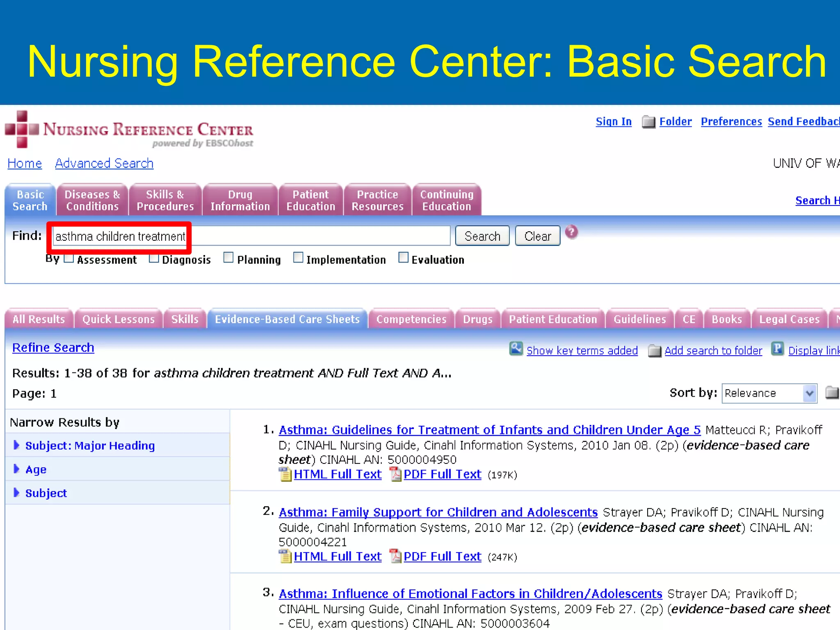Click Add search to folder link
This screenshot has width=840, height=630.
point(713,351)
